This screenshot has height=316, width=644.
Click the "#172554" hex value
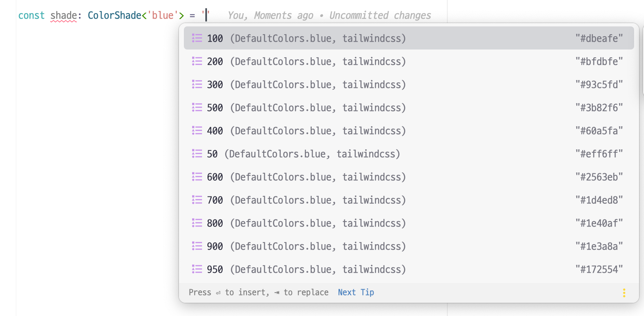599,269
